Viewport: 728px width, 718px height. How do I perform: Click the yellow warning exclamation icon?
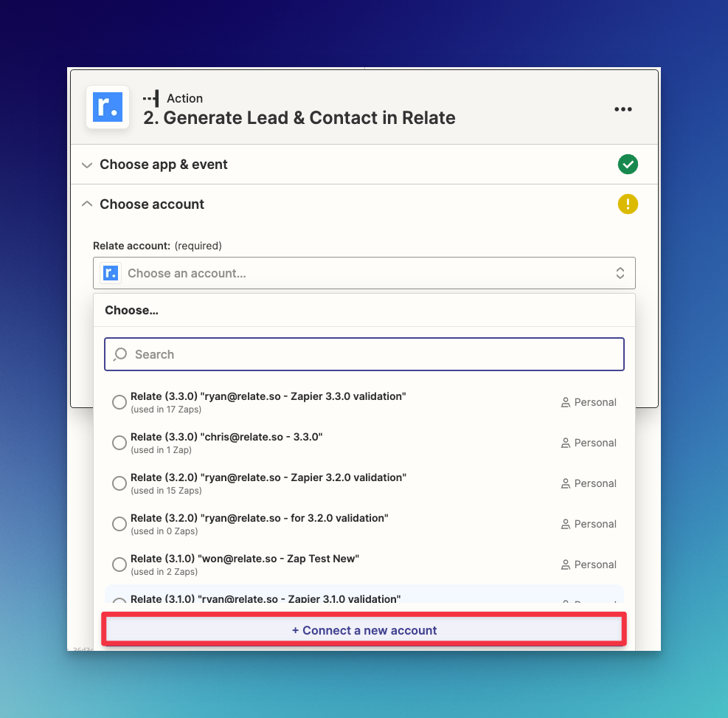coord(628,204)
